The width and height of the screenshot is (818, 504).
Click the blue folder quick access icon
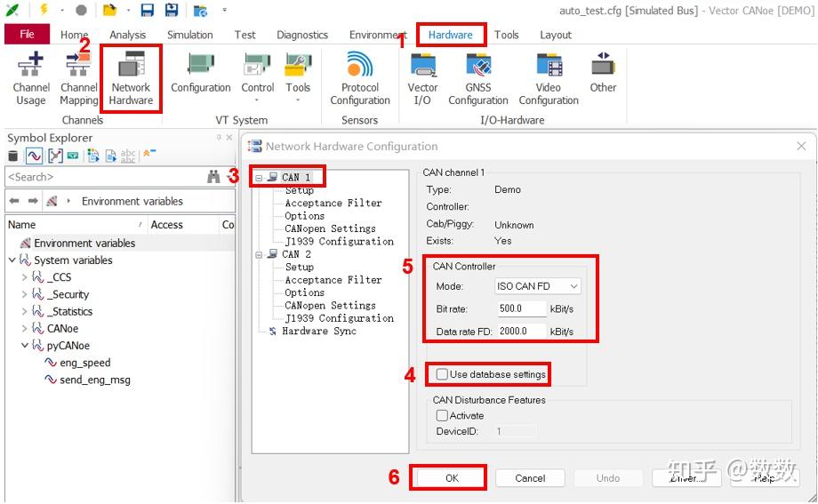tap(200, 11)
